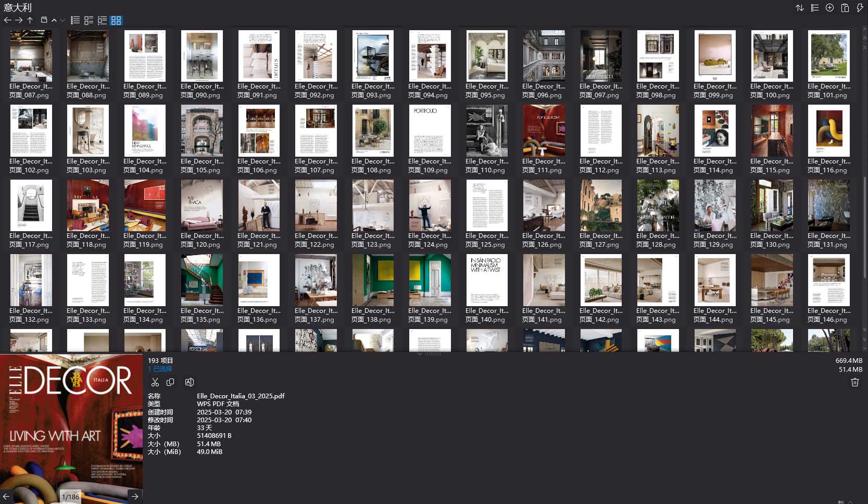Click the back navigation arrow in the toolbar

pyautogui.click(x=7, y=20)
